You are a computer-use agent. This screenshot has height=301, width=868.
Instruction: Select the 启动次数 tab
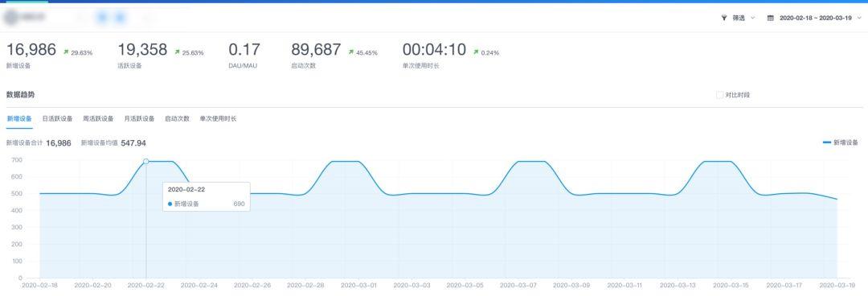(177, 118)
